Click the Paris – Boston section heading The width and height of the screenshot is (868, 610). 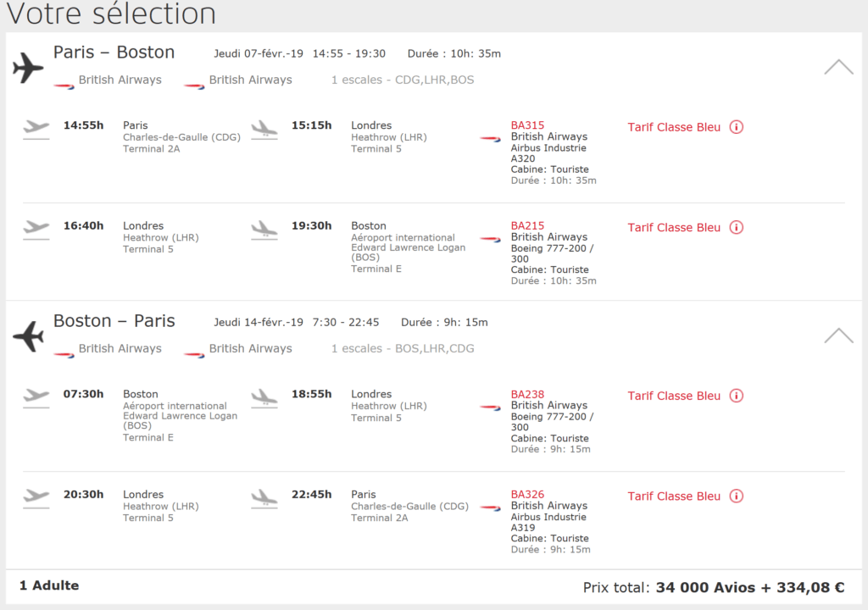[x=114, y=53]
